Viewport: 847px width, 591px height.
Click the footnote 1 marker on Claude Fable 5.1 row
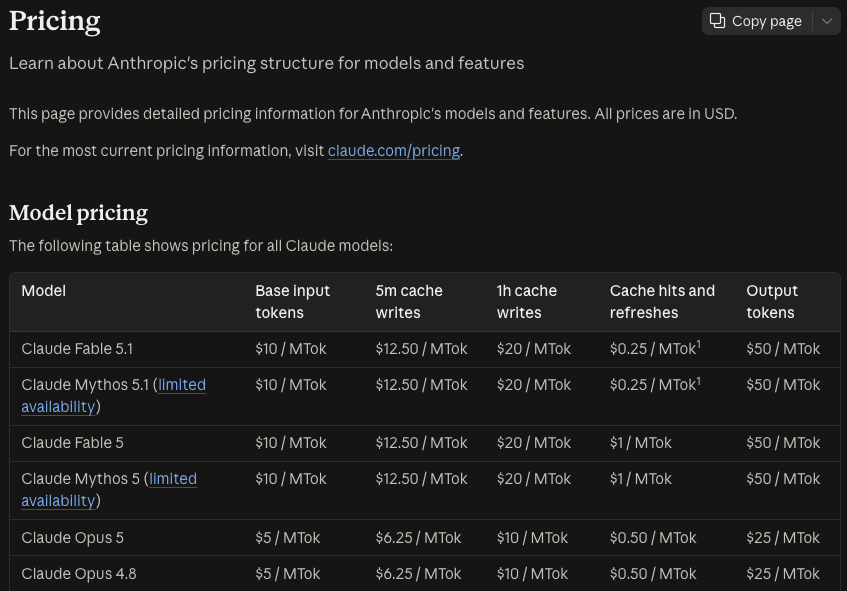(698, 344)
